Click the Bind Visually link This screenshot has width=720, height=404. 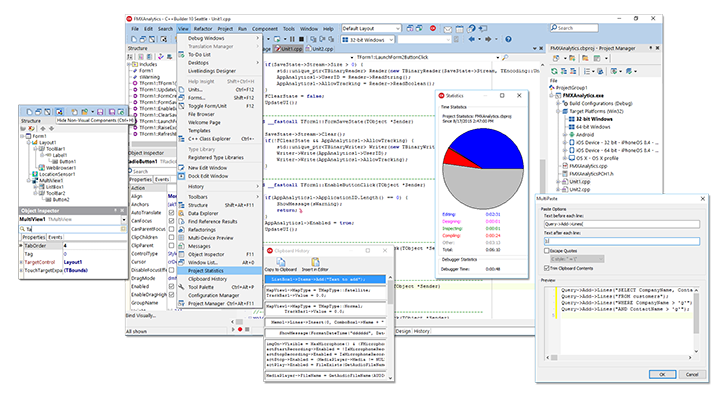coord(141,316)
